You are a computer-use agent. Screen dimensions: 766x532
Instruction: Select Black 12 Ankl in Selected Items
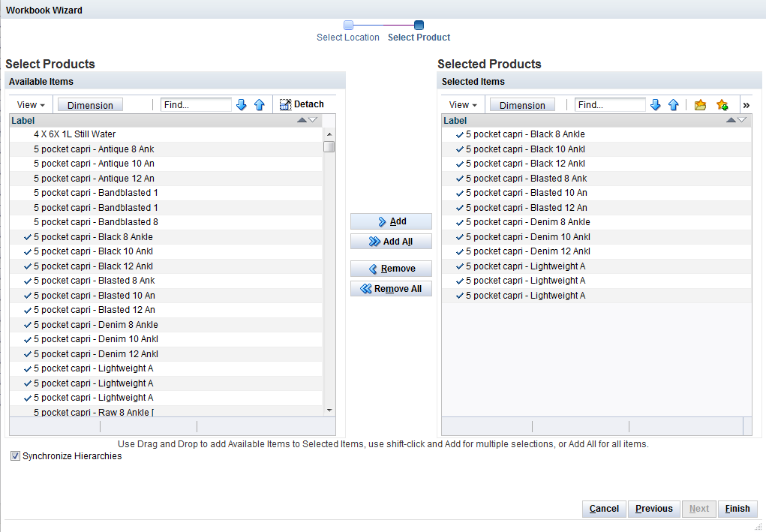click(596, 164)
